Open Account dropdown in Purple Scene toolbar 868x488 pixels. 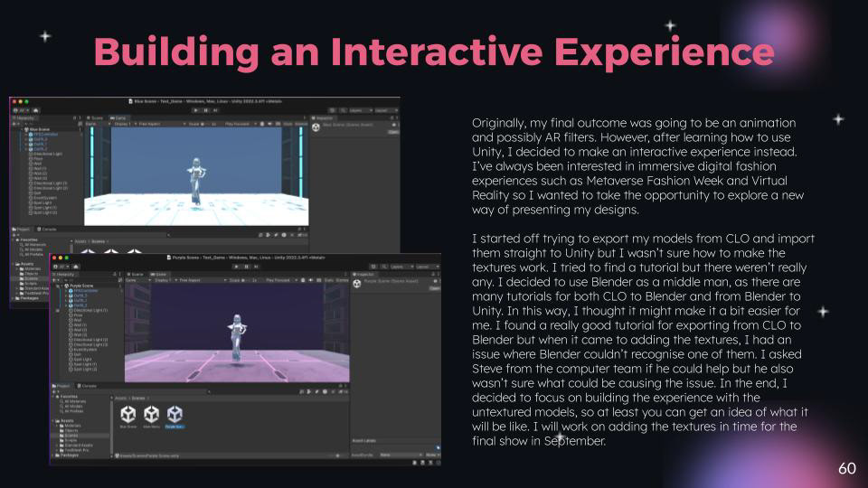click(62, 267)
